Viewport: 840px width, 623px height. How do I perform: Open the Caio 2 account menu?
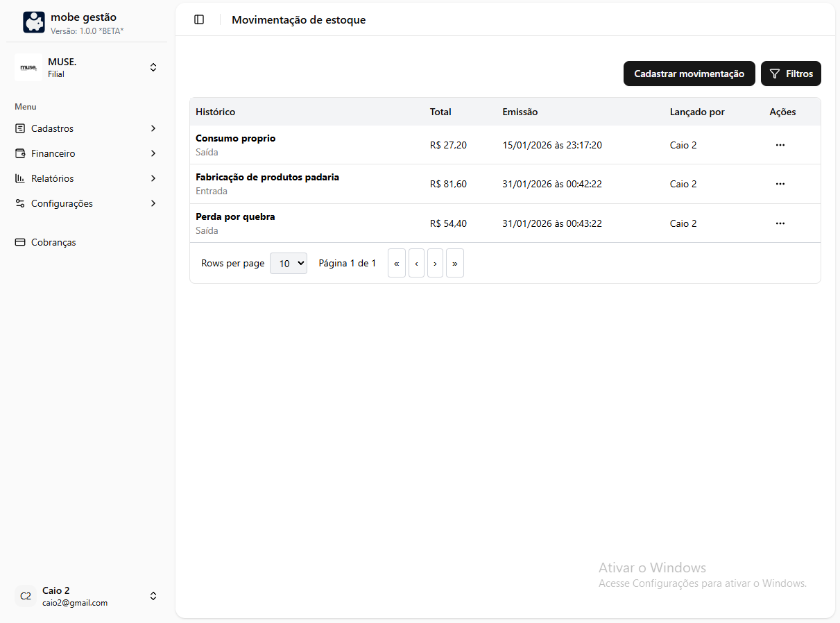pos(153,596)
